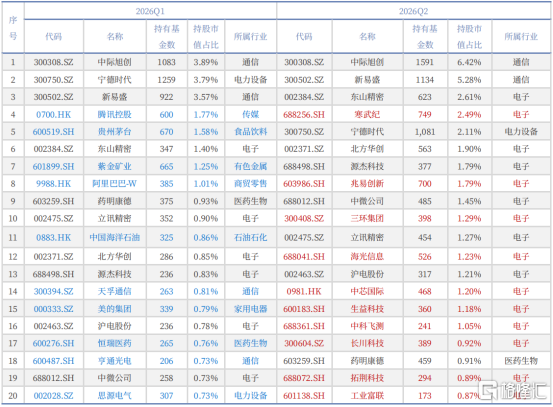Select stock code 688041.SH
Image resolution: width=553 pixels, height=407 pixels.
[x=304, y=257]
